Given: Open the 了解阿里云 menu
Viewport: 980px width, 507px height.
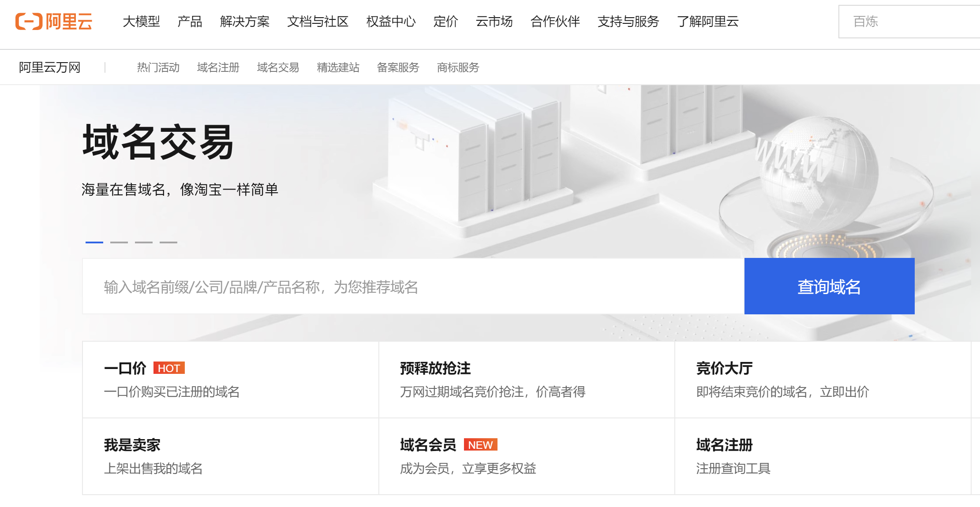Looking at the screenshot, I should pyautogui.click(x=707, y=21).
